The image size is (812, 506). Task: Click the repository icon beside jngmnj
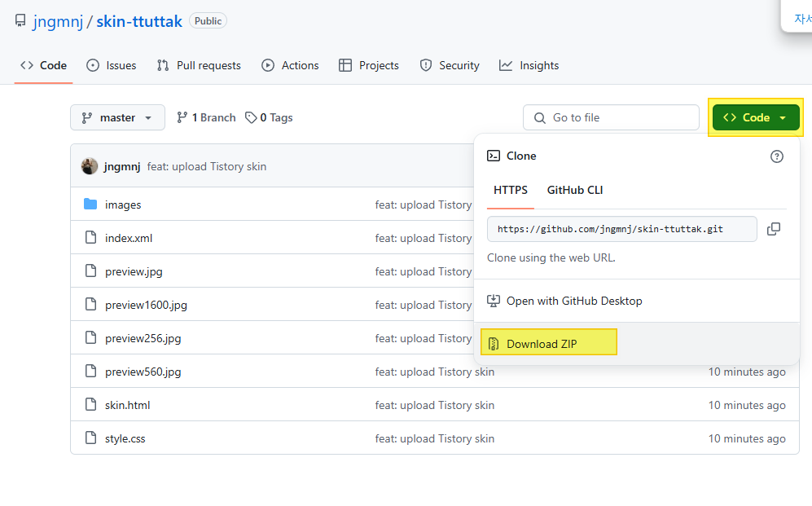point(20,20)
